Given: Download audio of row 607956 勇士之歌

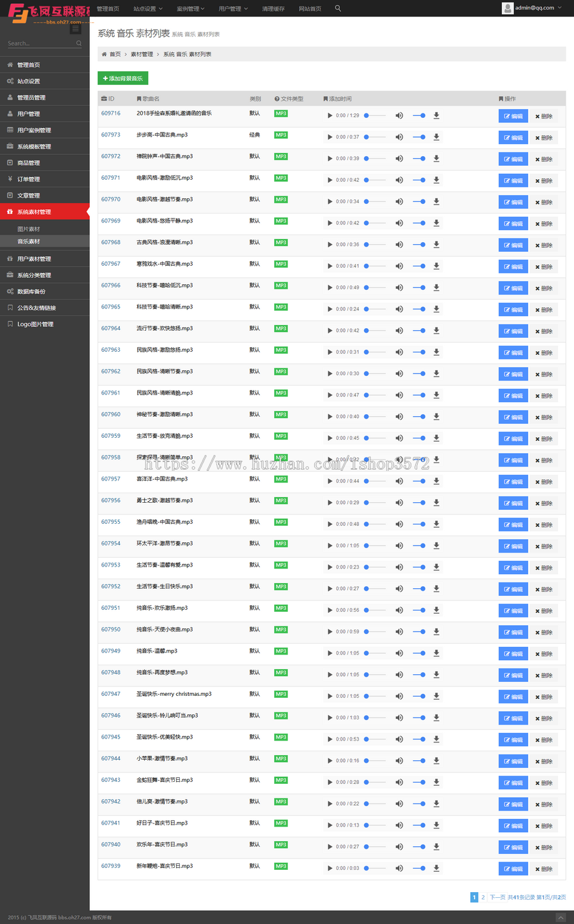Looking at the screenshot, I should [436, 503].
